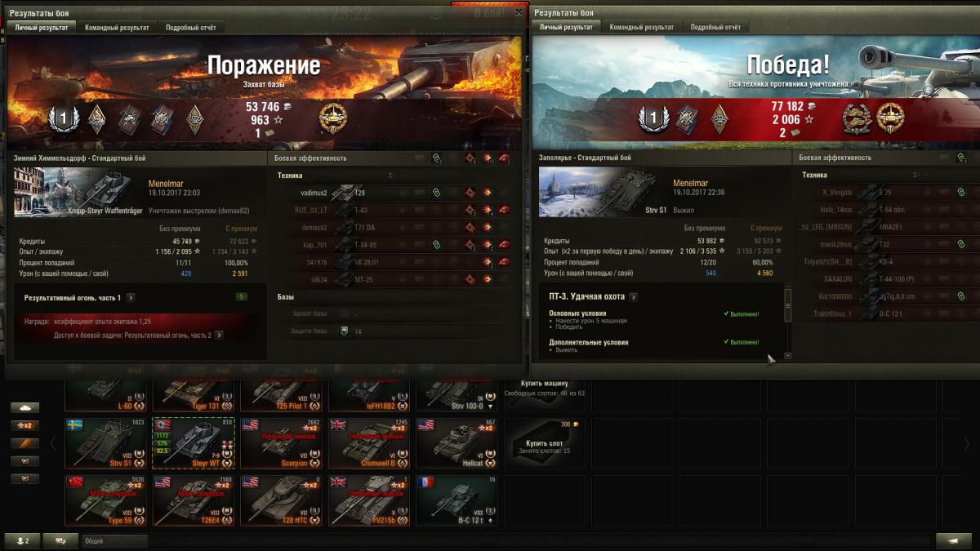Toggle the orange stripe premium filter
The width and height of the screenshot is (980, 551).
coord(24,443)
